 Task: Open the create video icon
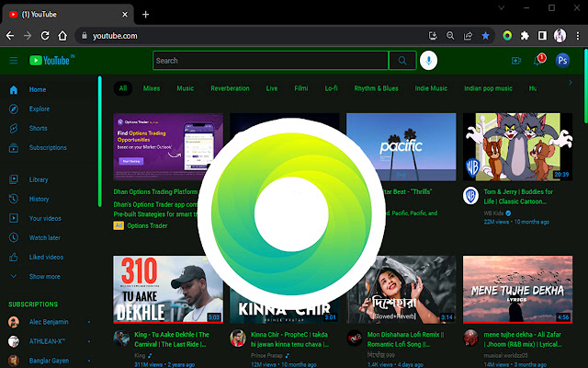[516, 61]
